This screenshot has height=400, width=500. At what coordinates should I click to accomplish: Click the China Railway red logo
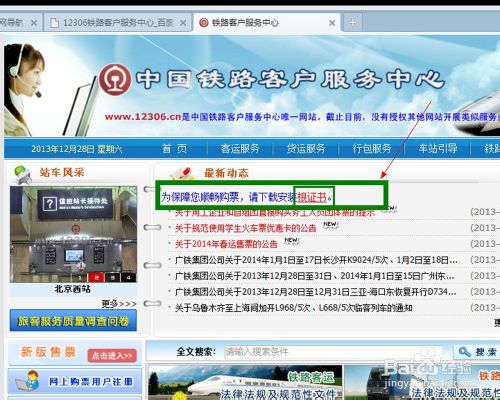point(115,80)
